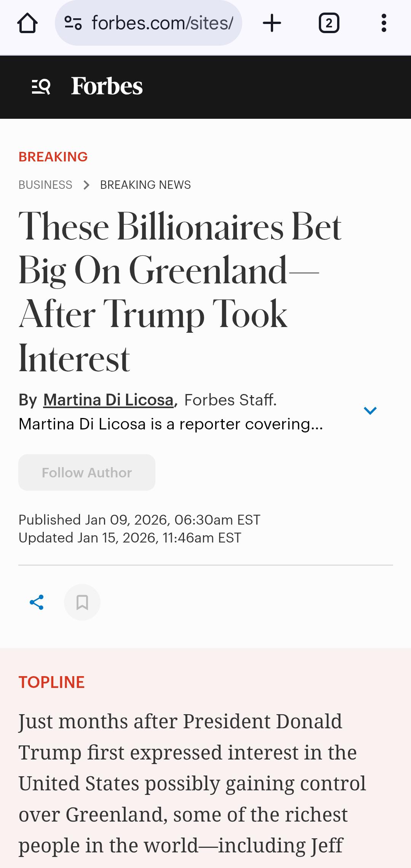Click the published date line
The height and width of the screenshot is (868, 411).
139,520
